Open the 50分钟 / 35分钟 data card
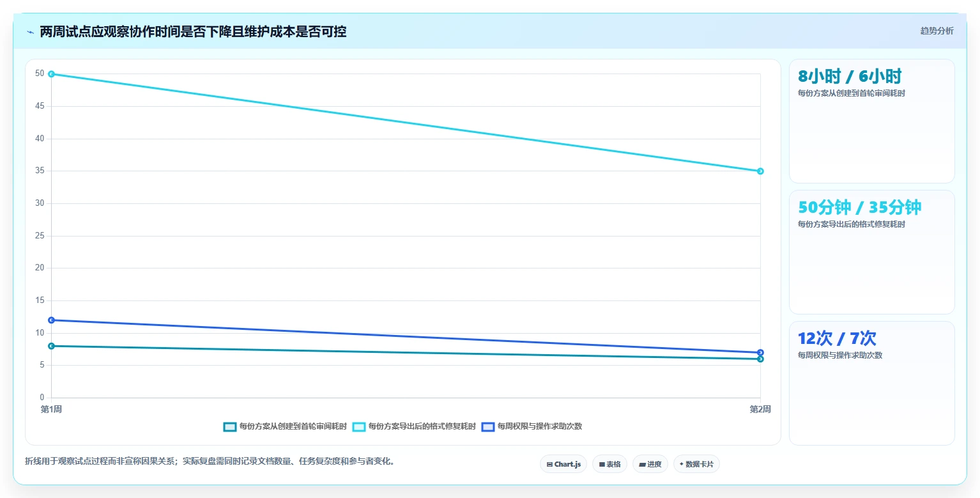 point(872,253)
